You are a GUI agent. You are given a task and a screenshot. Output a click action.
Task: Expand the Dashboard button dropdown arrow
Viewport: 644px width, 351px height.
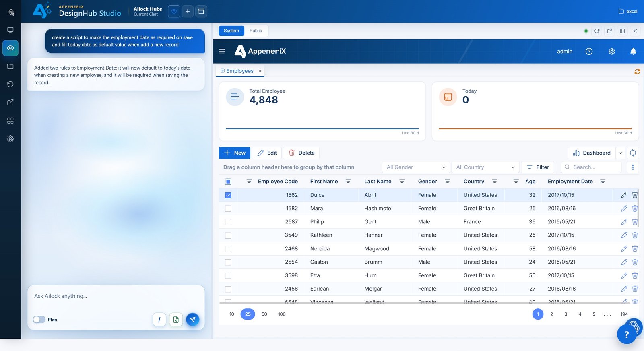coord(621,153)
